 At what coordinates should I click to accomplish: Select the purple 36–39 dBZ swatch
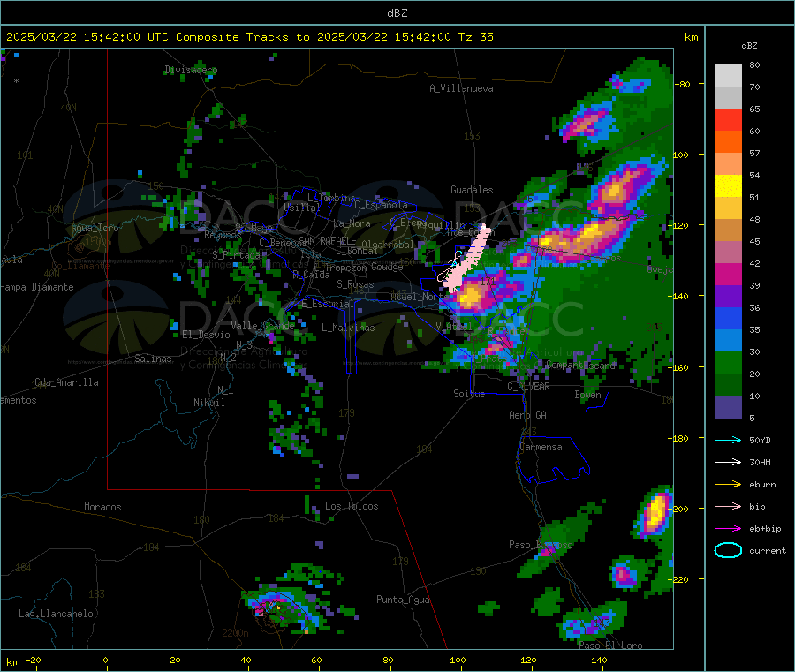(728, 297)
